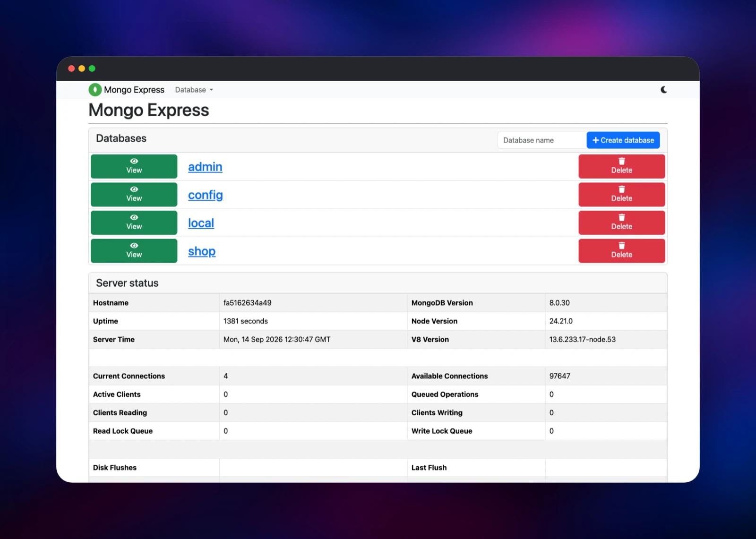Click the Create database button
This screenshot has width=756, height=539.
(623, 140)
